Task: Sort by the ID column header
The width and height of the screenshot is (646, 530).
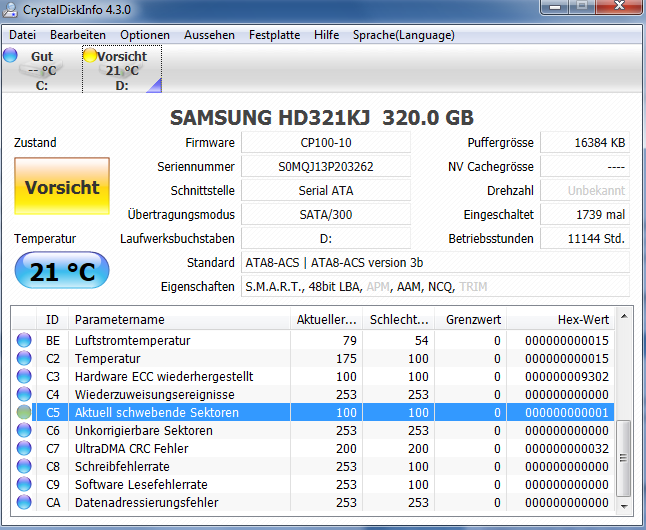Action: point(52,319)
